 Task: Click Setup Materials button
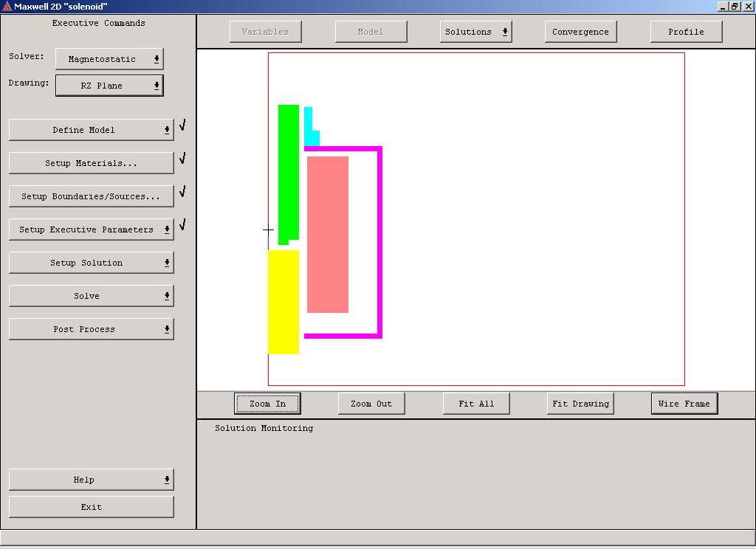pos(91,163)
